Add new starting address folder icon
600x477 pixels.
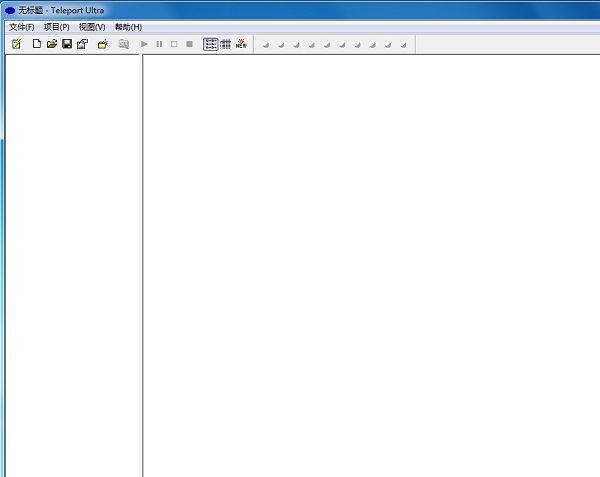tap(103, 44)
